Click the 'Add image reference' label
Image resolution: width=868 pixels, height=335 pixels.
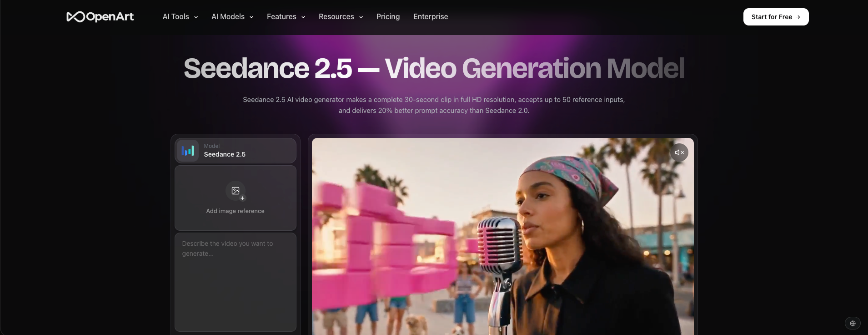tap(235, 211)
